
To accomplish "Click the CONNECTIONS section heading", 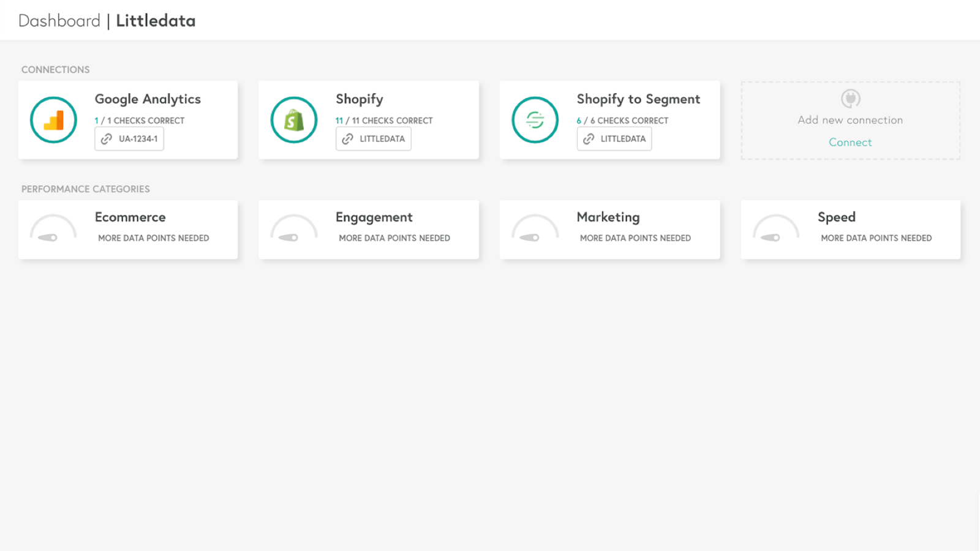I will [56, 70].
